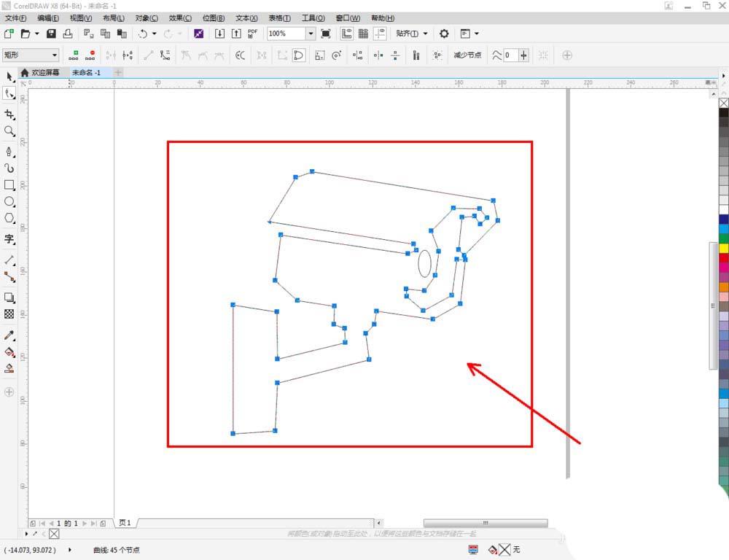Open the 编辑(E) menu
729x560 pixels.
[x=48, y=18]
